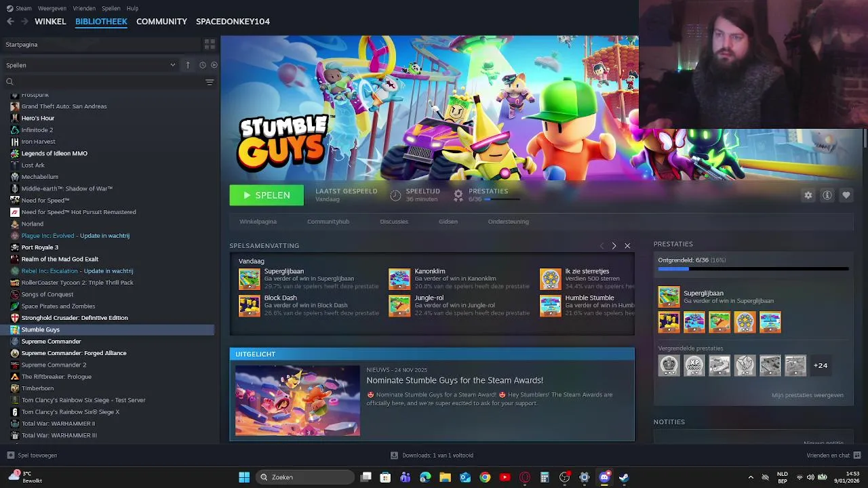This screenshot has height=488, width=868.
Task: Click Ik zie sterretjes achievement icon
Action: (551, 279)
